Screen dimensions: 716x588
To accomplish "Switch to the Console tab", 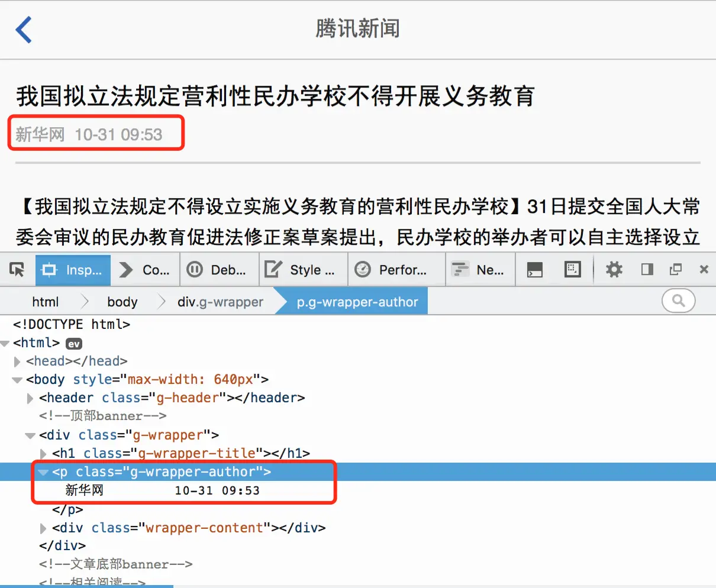I will click(x=144, y=270).
